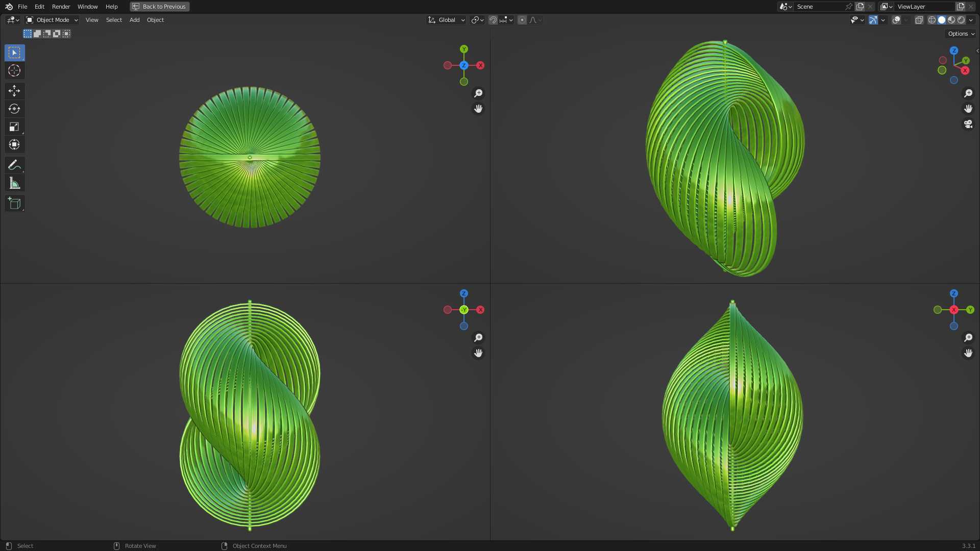
Task: Zoom icon in perspective viewport
Action: point(968,93)
